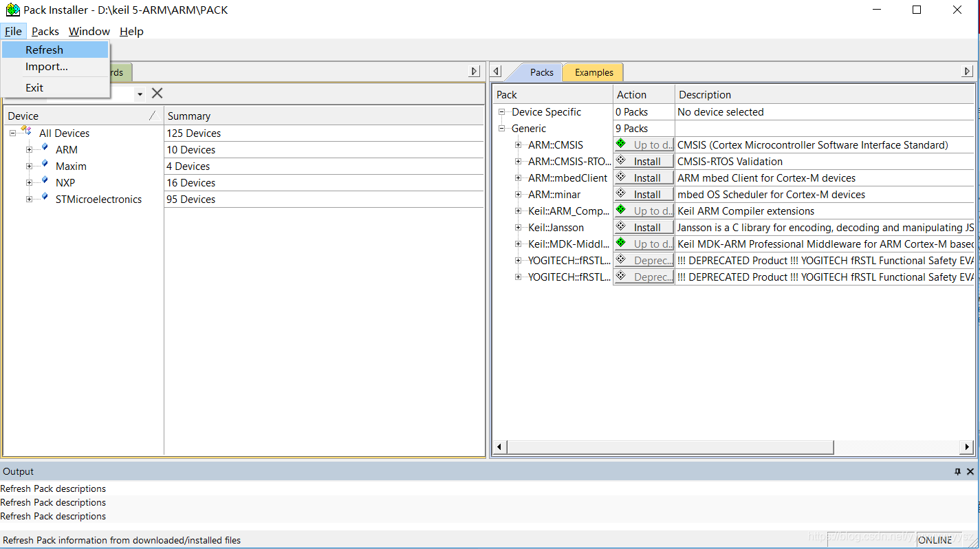Screen dimensions: 980x549
Task: Expand the NXP vendor node
Action: pyautogui.click(x=29, y=183)
